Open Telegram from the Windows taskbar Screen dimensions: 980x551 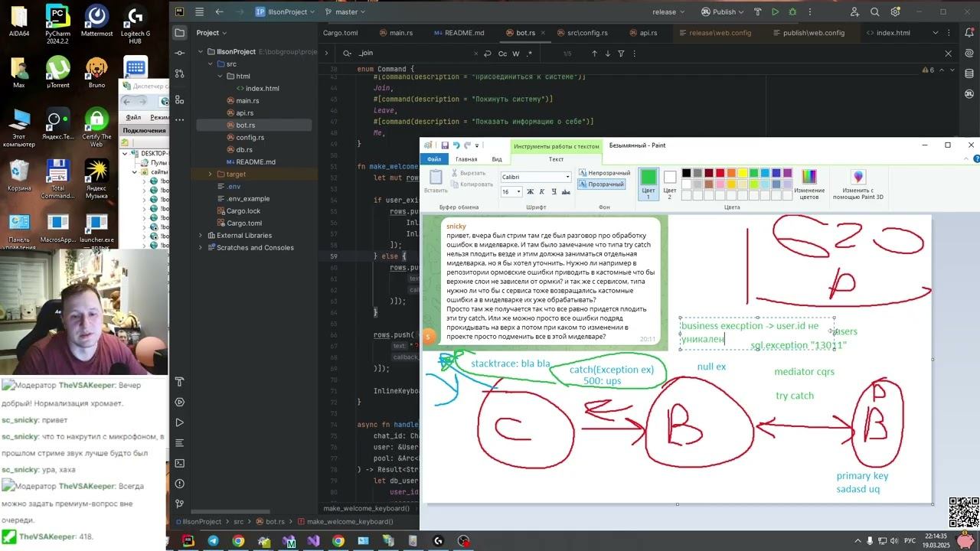click(213, 541)
